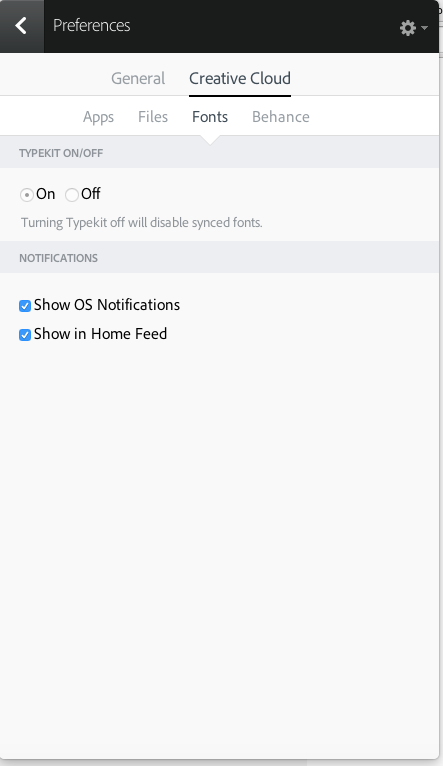Select the Off radio button for Typekit
This screenshot has width=443, height=766.
(x=72, y=195)
